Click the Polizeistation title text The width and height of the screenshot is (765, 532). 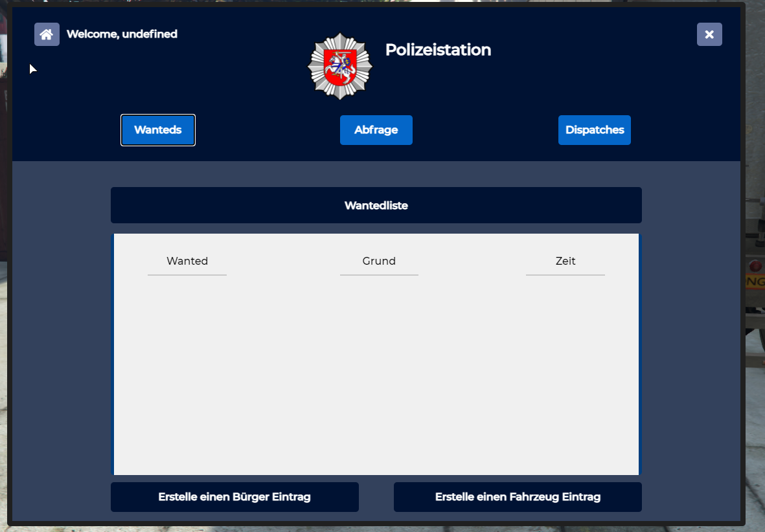[x=438, y=50]
